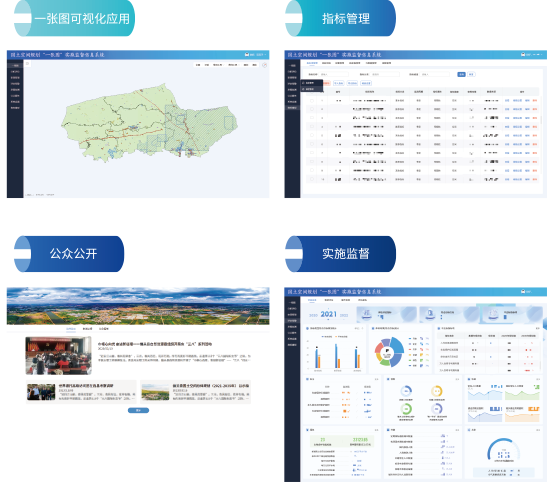Click the third summary card icon on the monitoring dashboard
The width and height of the screenshot is (547, 482).
tap(493, 314)
